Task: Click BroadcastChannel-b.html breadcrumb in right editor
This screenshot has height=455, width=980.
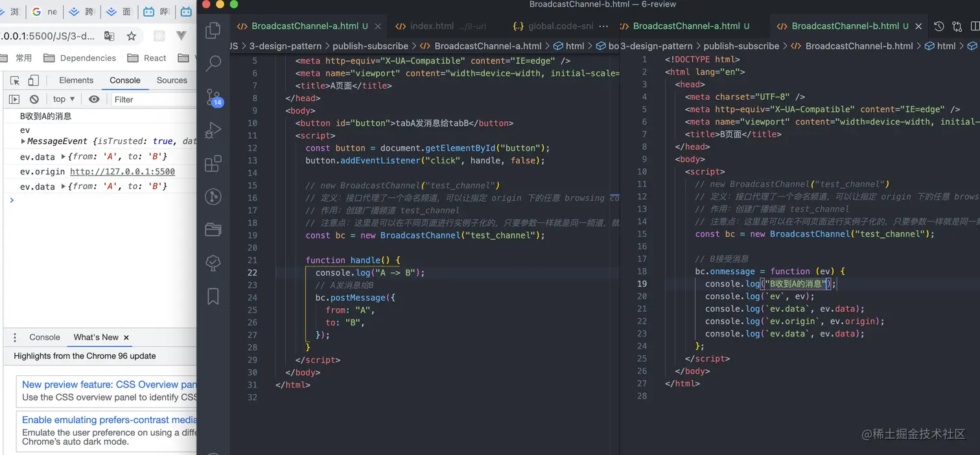Action: pos(859,46)
